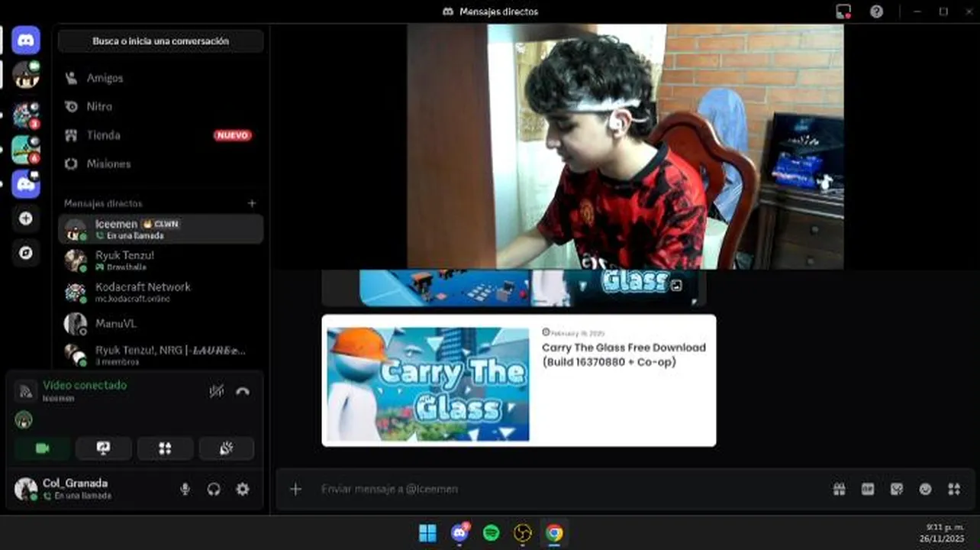980x550 pixels.
Task: Open the Discord home direct messages icon
Action: 26,40
